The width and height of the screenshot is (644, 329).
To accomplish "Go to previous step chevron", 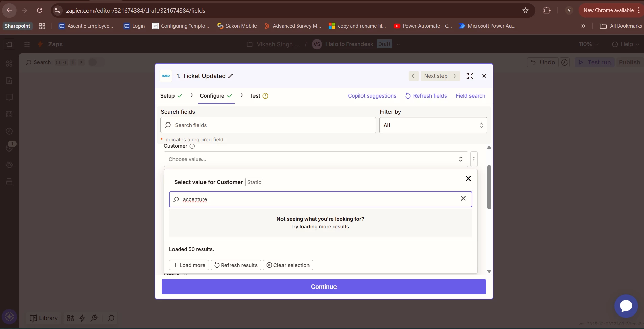I will point(413,76).
